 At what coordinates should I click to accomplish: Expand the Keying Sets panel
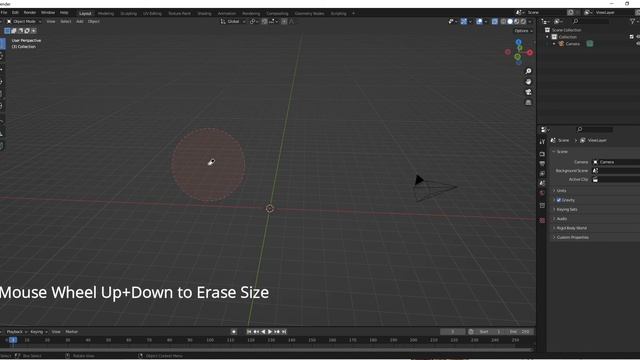pyautogui.click(x=566, y=209)
